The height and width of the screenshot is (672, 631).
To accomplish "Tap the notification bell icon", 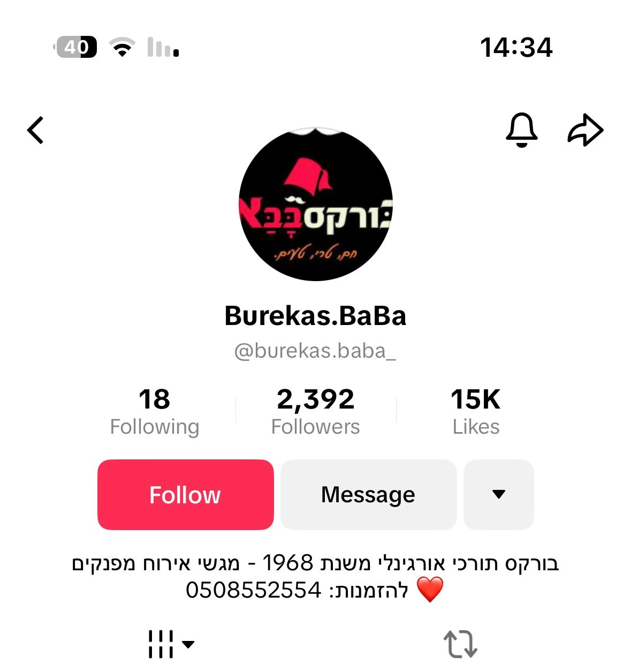I will [521, 130].
